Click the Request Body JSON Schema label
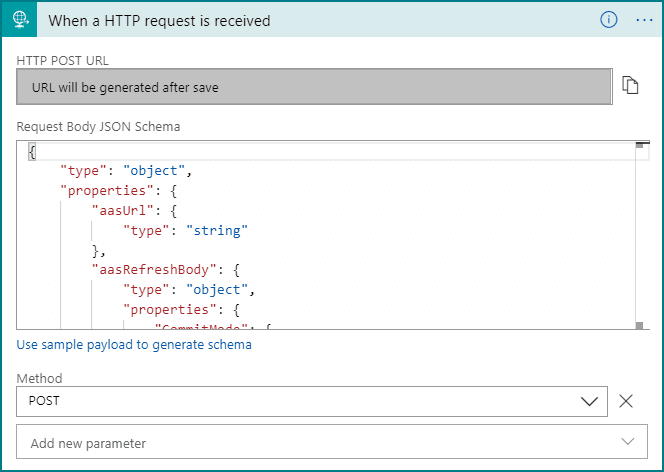Viewport: 664px width, 472px height. pyautogui.click(x=98, y=126)
